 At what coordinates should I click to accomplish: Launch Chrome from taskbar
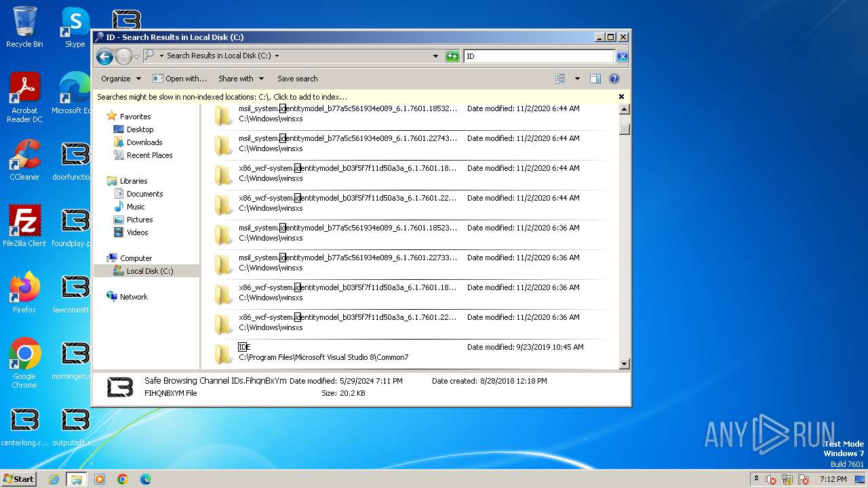(122, 479)
